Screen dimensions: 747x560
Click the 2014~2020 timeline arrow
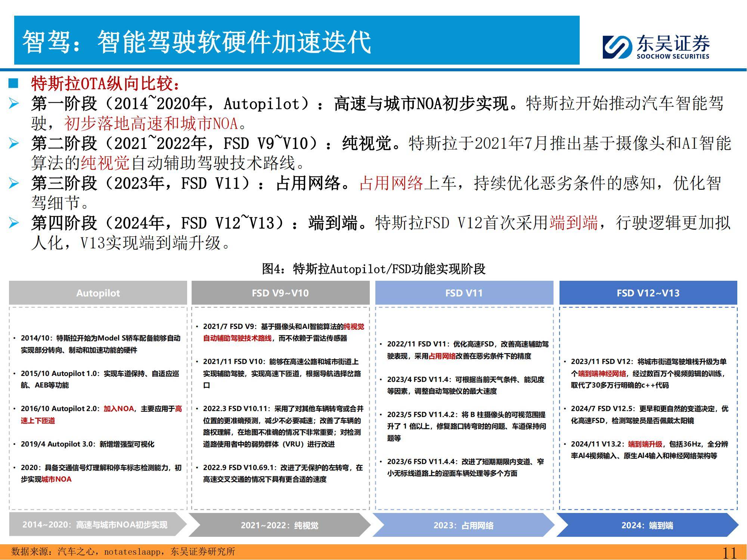95,525
